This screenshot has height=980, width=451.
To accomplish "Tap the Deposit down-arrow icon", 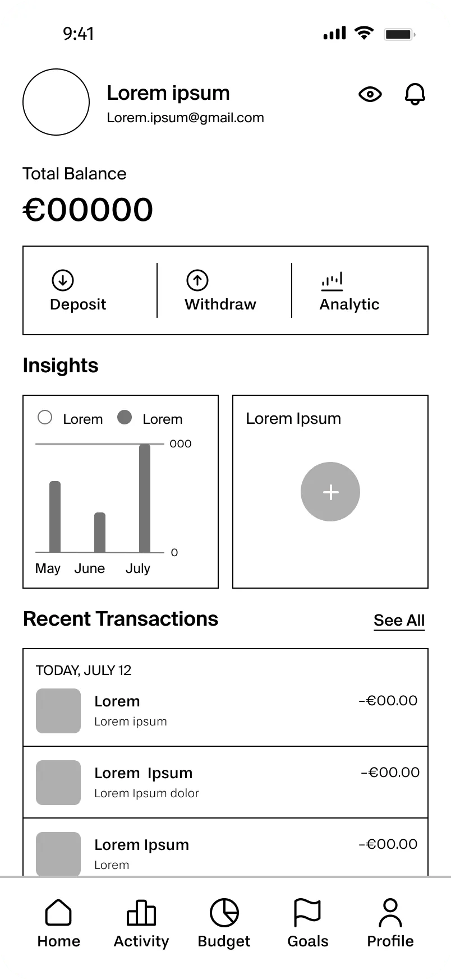I will tap(63, 280).
